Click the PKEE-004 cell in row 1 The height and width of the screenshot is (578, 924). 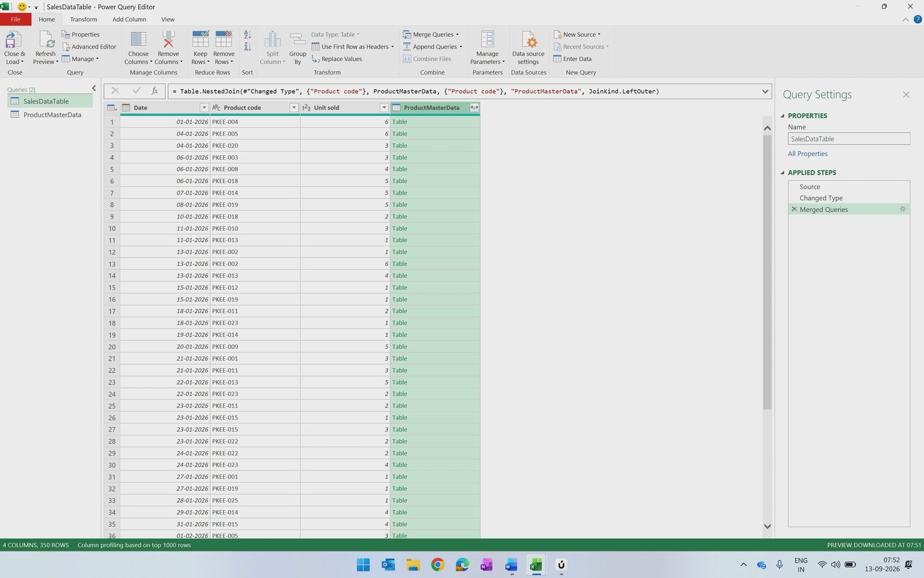click(255, 122)
